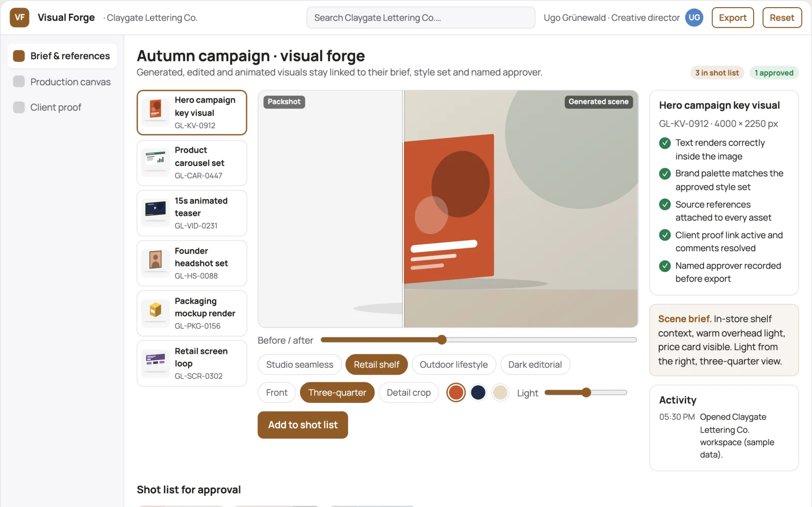812x507 pixels.
Task: Click the Retail screen loop thumbnail icon
Action: 155,363
